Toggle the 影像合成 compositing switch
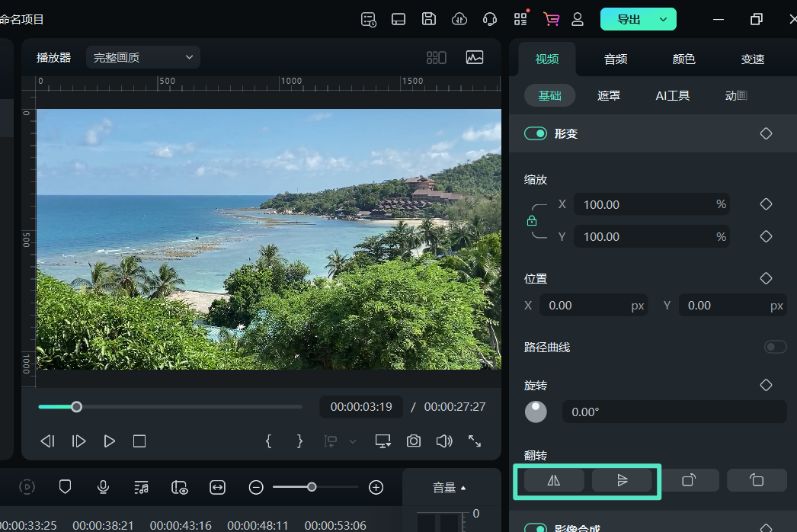 click(x=536, y=527)
